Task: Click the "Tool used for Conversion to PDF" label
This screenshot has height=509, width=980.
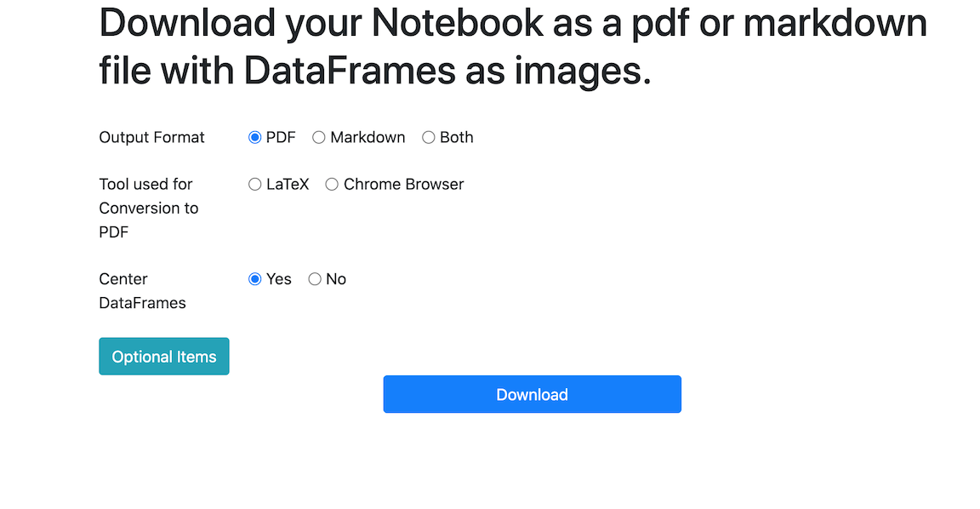Action: click(x=147, y=208)
